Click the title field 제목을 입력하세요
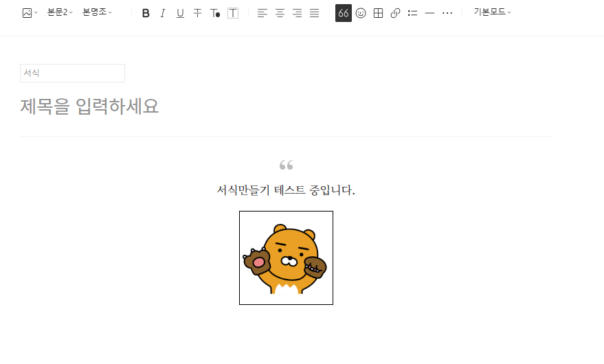 [x=89, y=106]
